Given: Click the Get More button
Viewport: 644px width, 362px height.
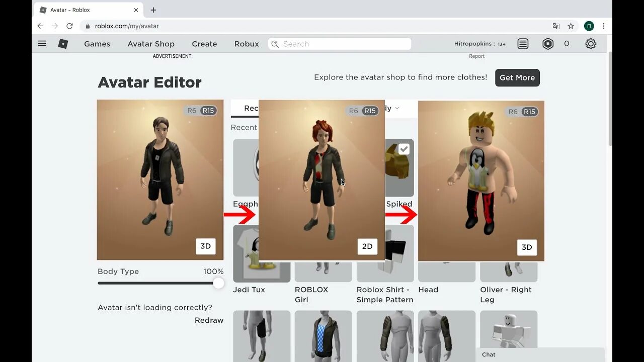Looking at the screenshot, I should (517, 77).
